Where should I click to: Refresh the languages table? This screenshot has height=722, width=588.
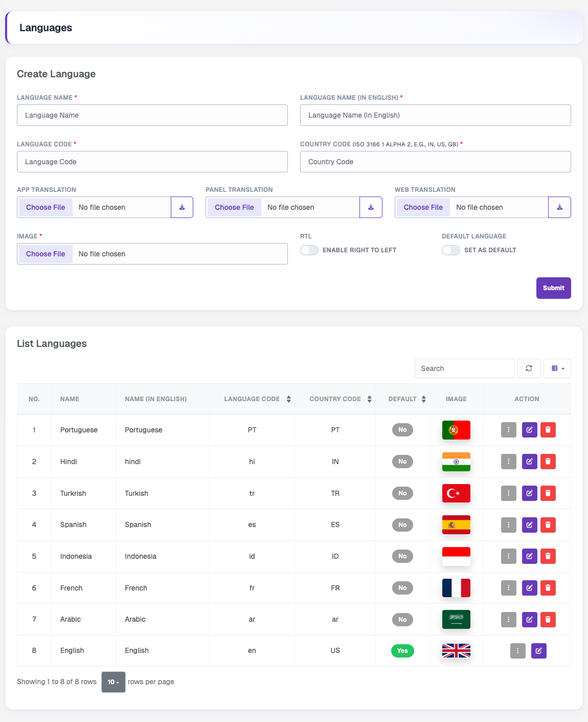[529, 368]
